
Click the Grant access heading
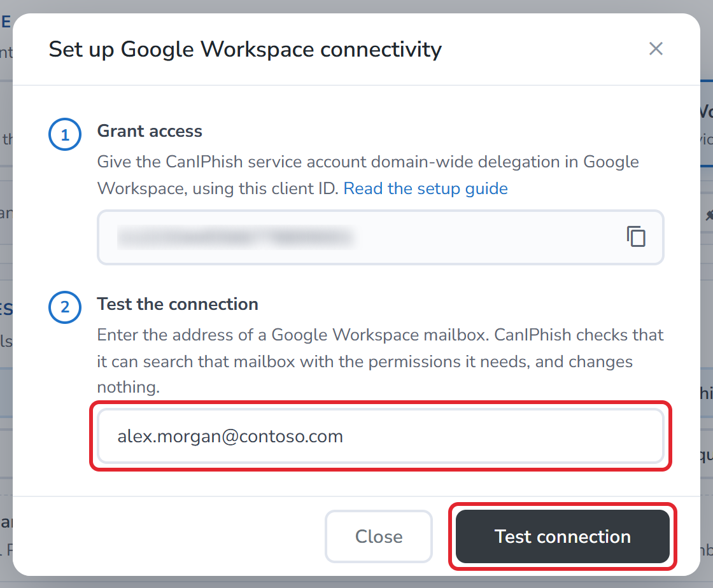pyautogui.click(x=150, y=131)
